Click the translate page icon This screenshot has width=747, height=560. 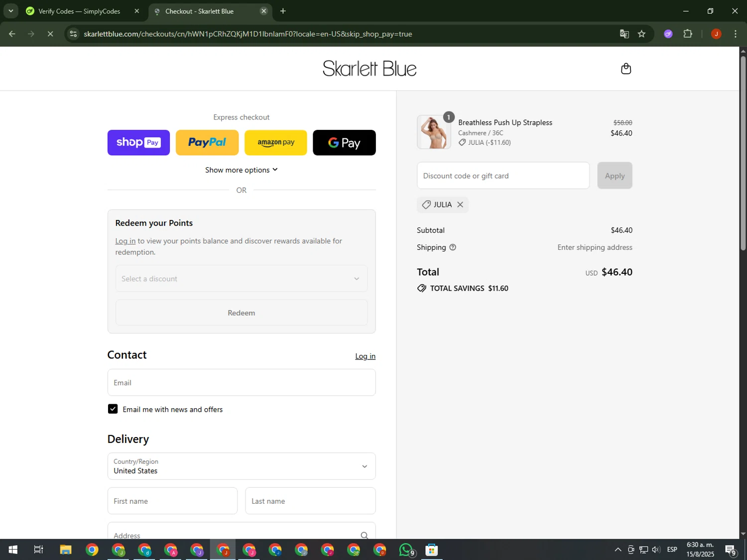pyautogui.click(x=624, y=34)
